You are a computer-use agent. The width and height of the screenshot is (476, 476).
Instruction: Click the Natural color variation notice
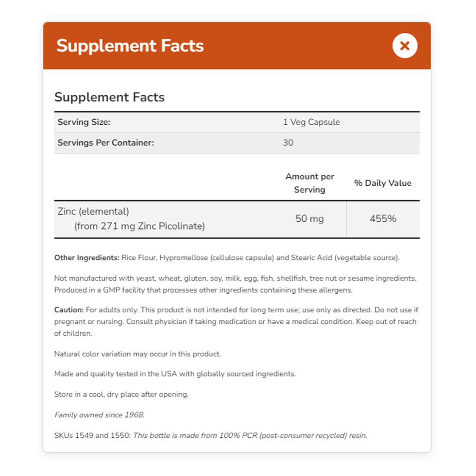tap(138, 354)
